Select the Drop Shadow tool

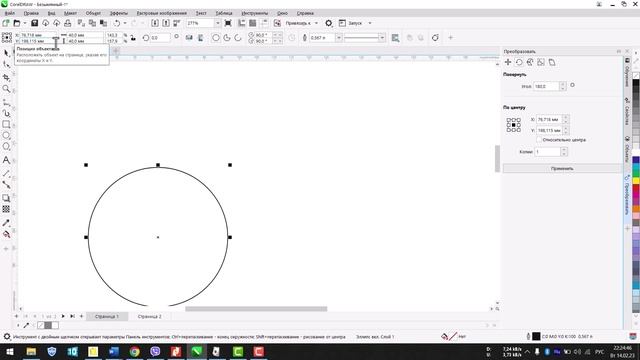click(6, 198)
